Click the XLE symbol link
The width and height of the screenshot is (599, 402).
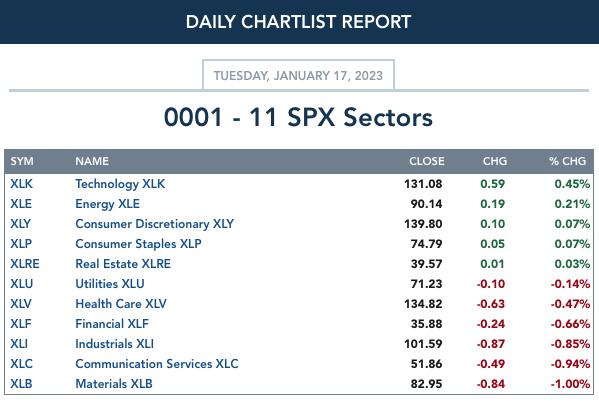[21, 204]
